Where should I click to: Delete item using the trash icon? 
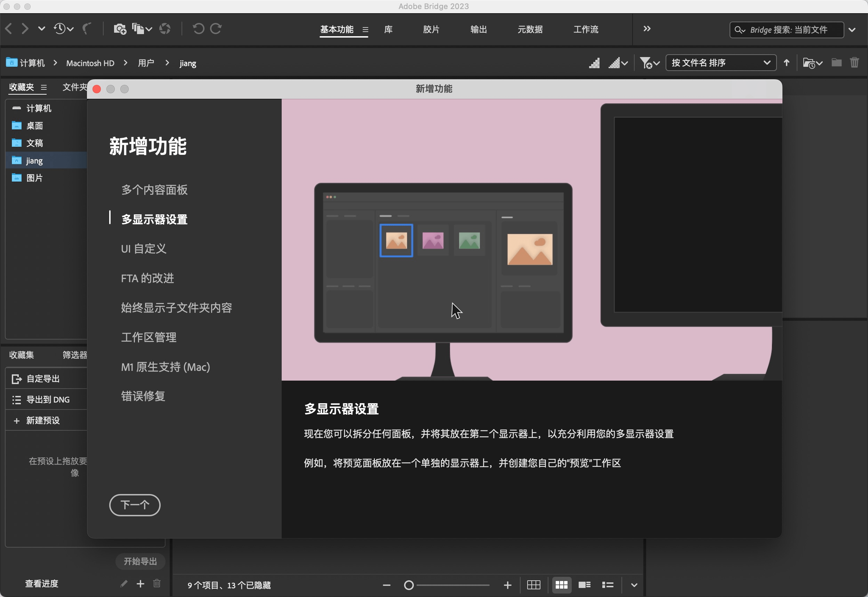854,63
